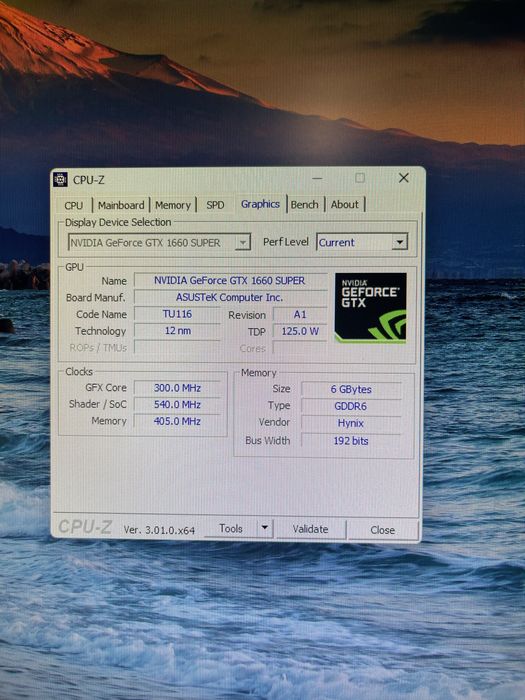525x700 pixels.
Task: Expand the Tools dropdown arrow
Action: click(265, 528)
